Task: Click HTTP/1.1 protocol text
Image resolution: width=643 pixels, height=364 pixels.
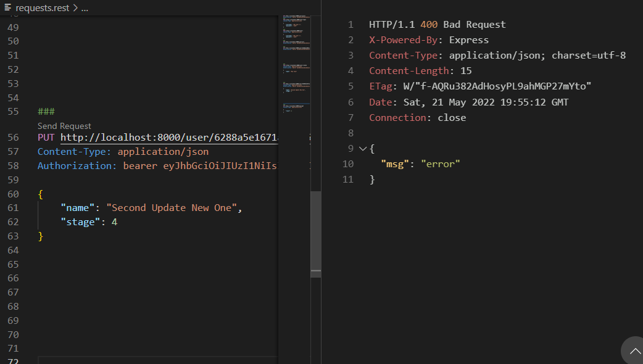Action: click(392, 25)
